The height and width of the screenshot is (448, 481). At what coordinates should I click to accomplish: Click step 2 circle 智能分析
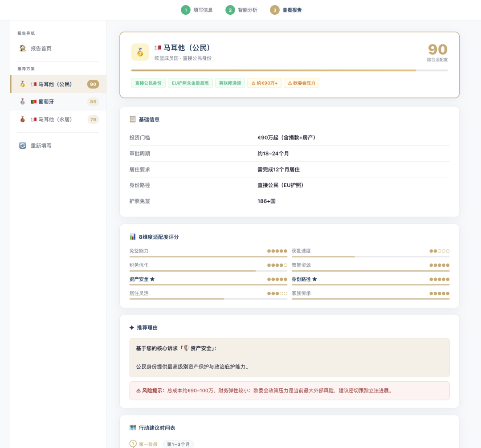coord(230,10)
